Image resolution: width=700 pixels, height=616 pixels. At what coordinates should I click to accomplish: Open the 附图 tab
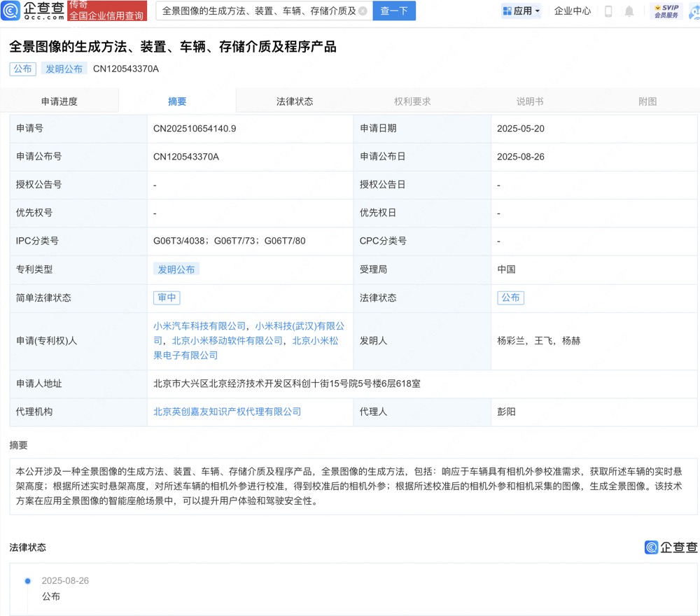pos(647,101)
